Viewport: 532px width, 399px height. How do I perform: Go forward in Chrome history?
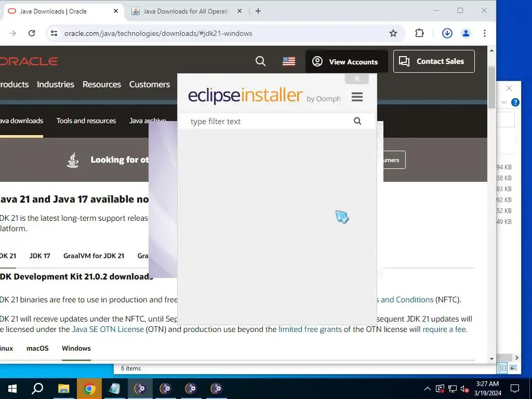point(13,33)
